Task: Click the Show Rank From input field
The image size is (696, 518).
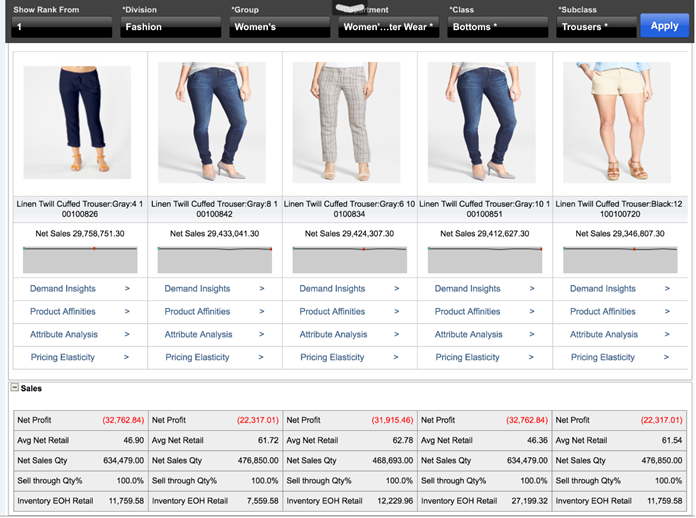Action: (x=62, y=27)
